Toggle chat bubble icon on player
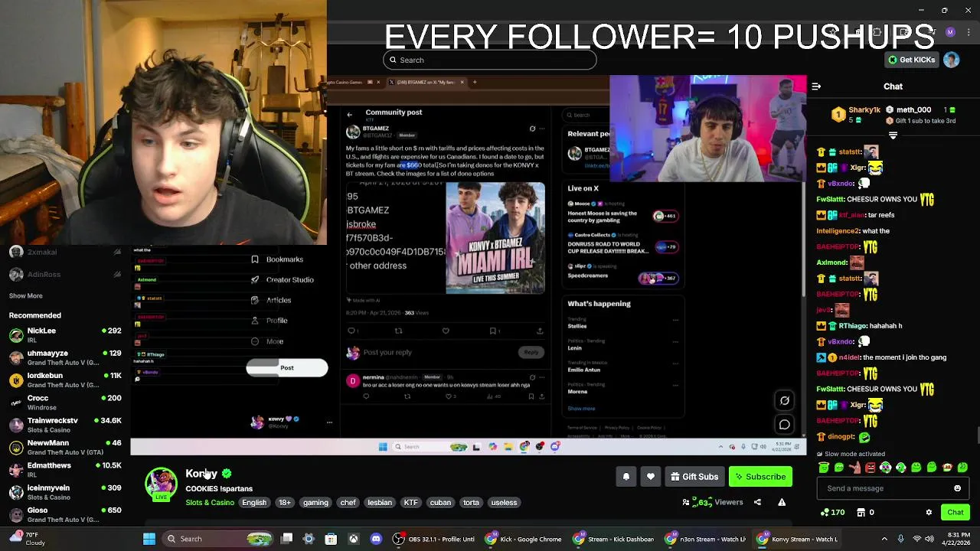This screenshot has width=980, height=551. [785, 425]
